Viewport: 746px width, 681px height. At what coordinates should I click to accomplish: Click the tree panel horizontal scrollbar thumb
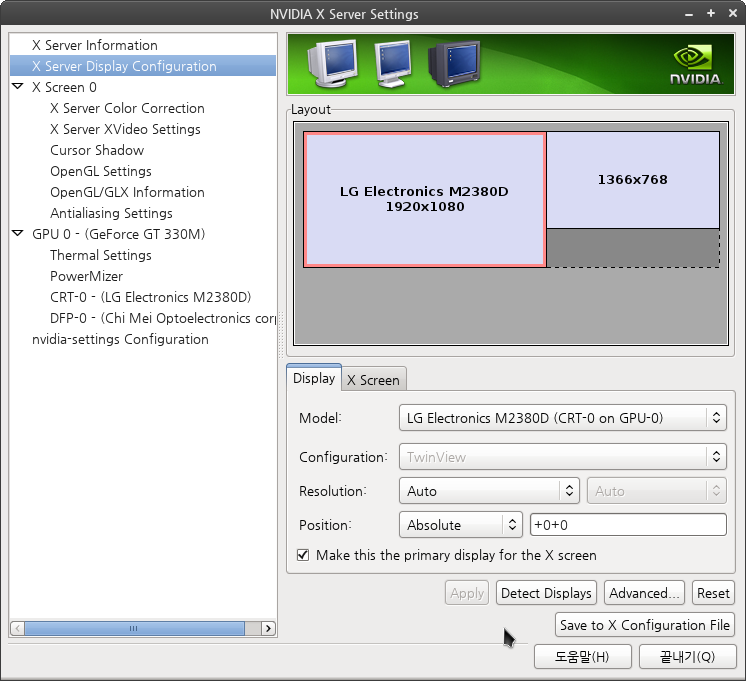(x=135, y=628)
